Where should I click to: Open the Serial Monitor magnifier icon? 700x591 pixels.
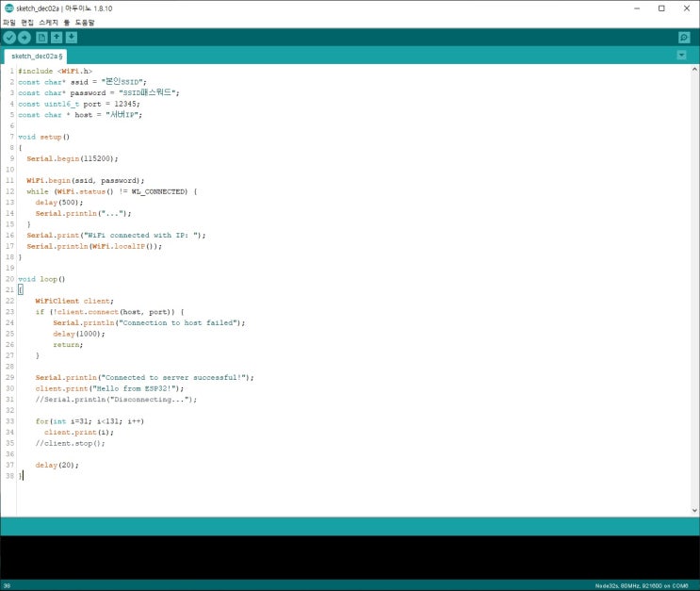pos(684,37)
